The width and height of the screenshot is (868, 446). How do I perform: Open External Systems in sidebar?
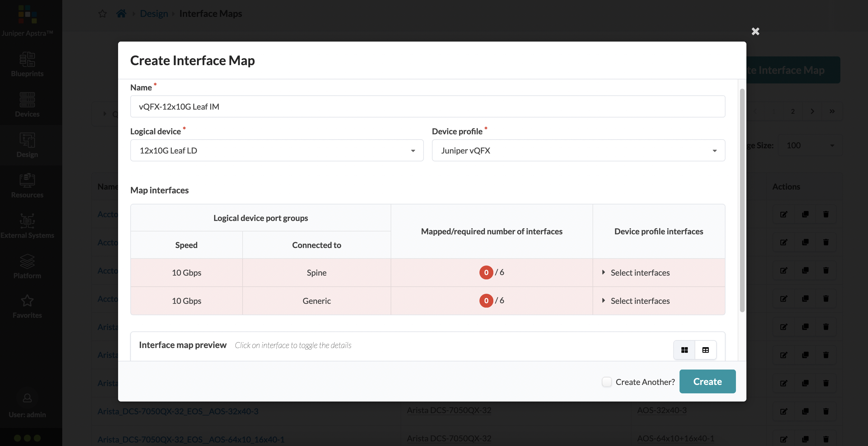[x=27, y=226]
